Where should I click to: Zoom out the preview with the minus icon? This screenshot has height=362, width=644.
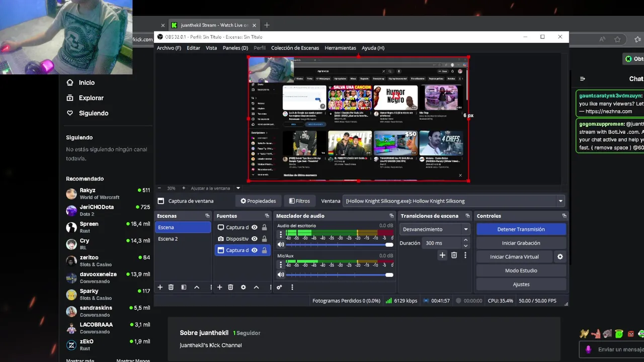[x=159, y=188]
